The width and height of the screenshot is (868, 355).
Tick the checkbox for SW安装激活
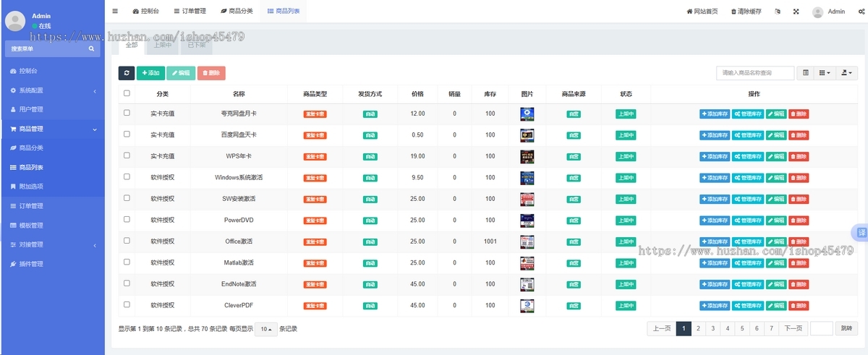[x=127, y=198]
